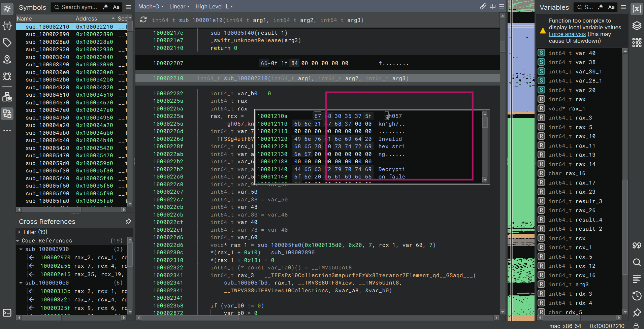Click code view vertical scrollbar thumb

point(502,46)
